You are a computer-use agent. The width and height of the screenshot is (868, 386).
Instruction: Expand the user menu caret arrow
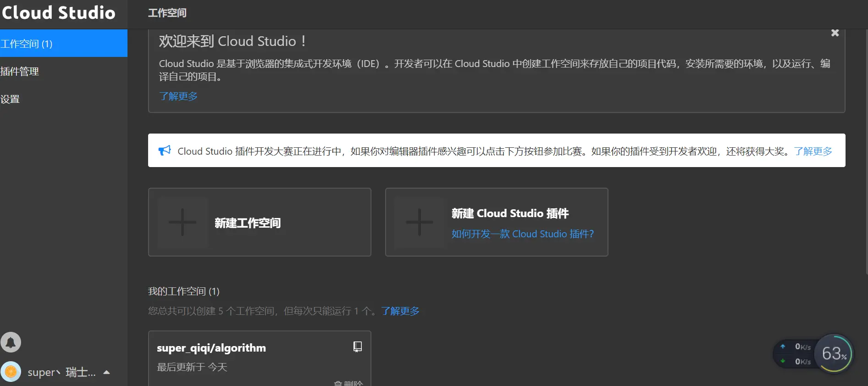click(x=107, y=372)
